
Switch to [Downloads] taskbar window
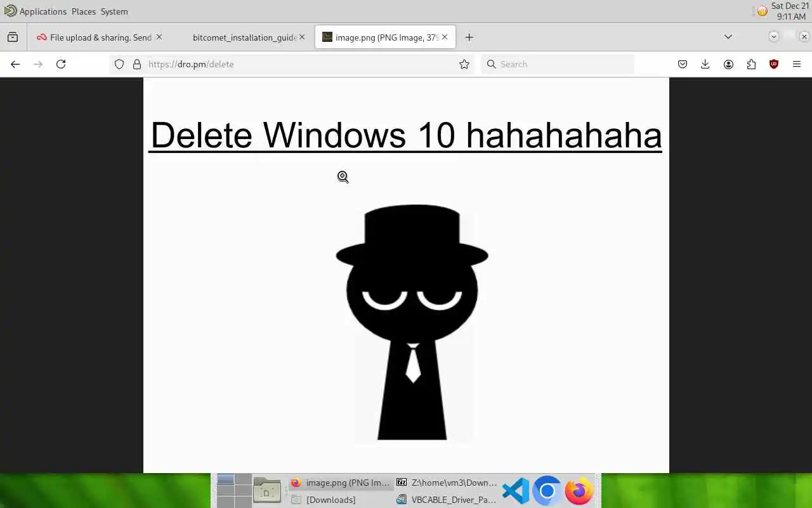coord(340,500)
